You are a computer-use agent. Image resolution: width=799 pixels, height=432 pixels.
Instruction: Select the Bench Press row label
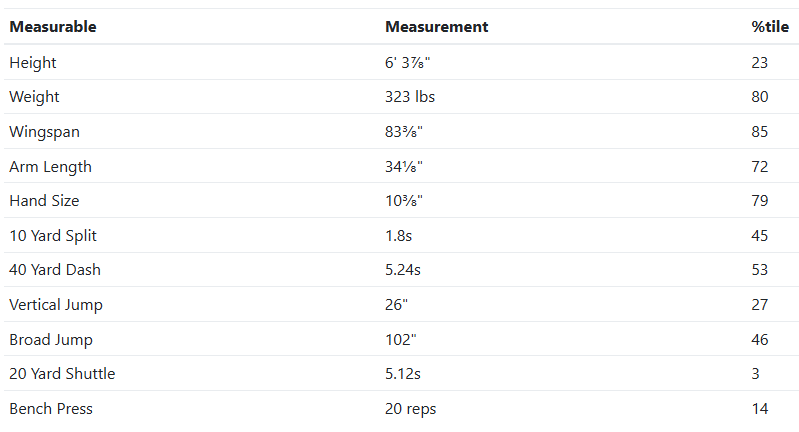(x=51, y=409)
